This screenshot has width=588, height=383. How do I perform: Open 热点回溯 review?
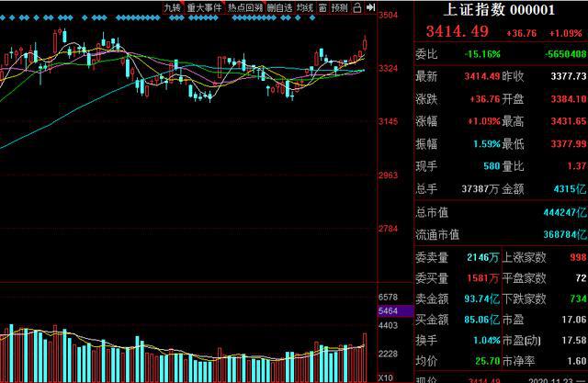[x=245, y=7]
